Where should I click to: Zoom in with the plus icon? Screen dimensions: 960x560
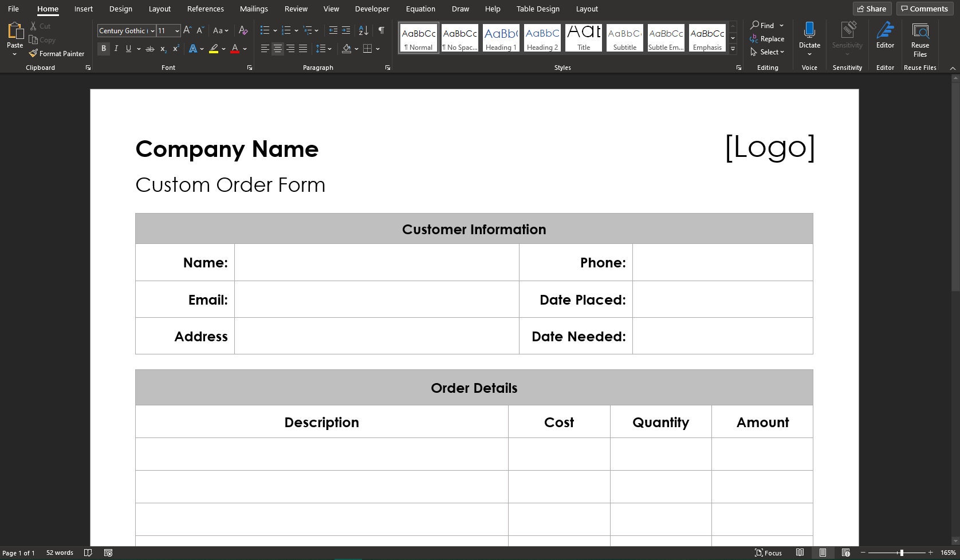pyautogui.click(x=931, y=553)
